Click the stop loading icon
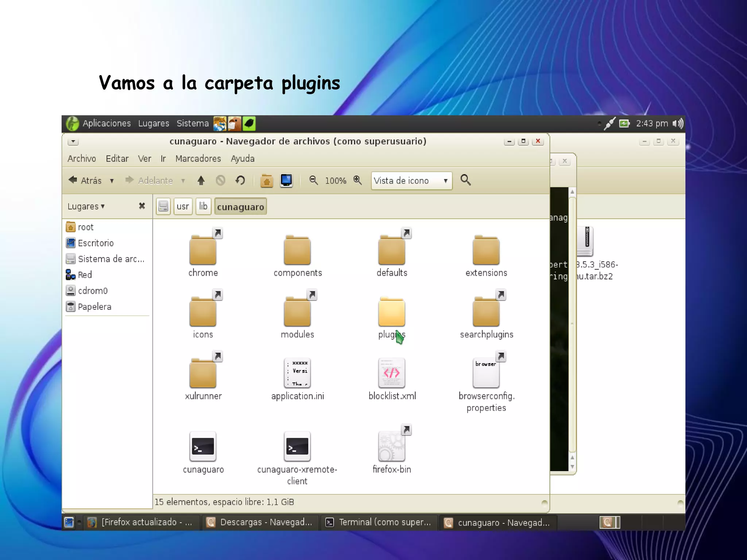 coord(221,180)
